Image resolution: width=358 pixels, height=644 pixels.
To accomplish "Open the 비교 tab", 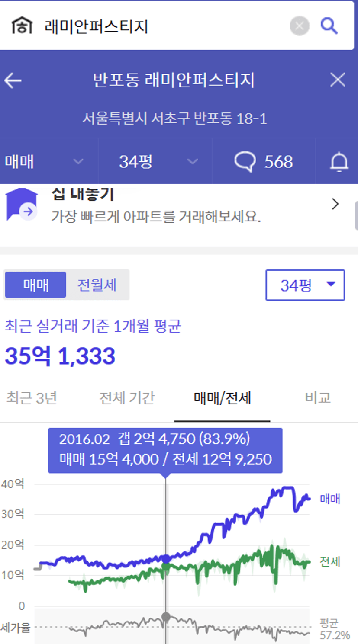I will [318, 397].
